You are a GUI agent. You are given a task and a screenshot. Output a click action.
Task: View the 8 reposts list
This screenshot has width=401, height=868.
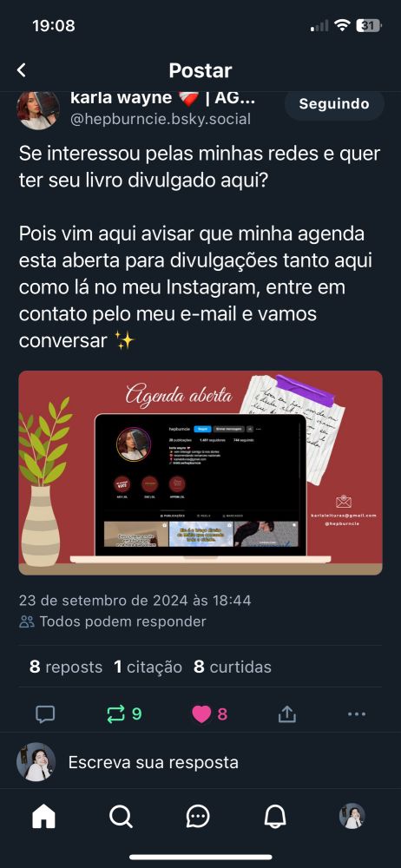pyautogui.click(x=66, y=667)
